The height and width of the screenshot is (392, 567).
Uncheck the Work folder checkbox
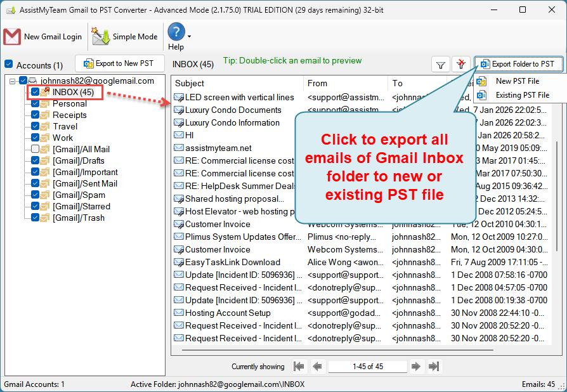tap(35, 138)
